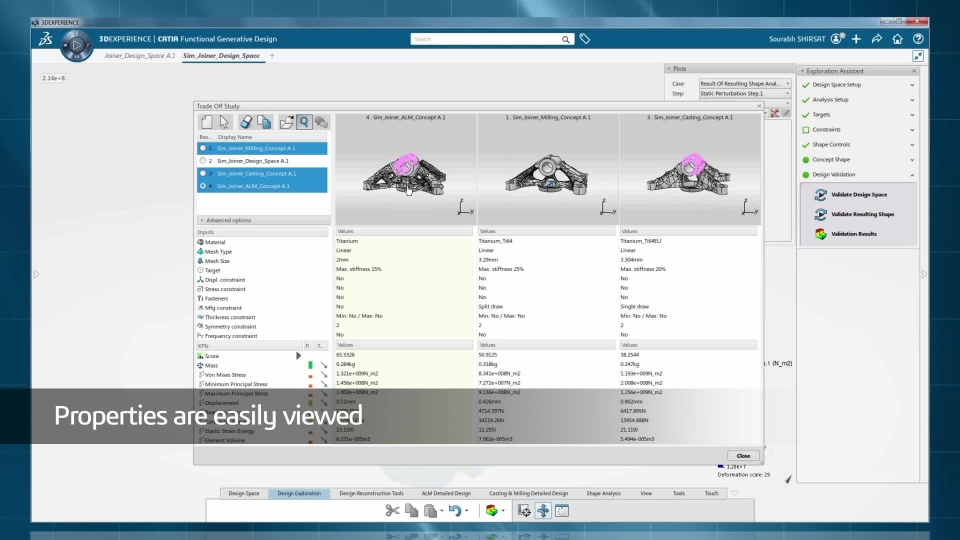Click the share arrow icon

[877, 39]
